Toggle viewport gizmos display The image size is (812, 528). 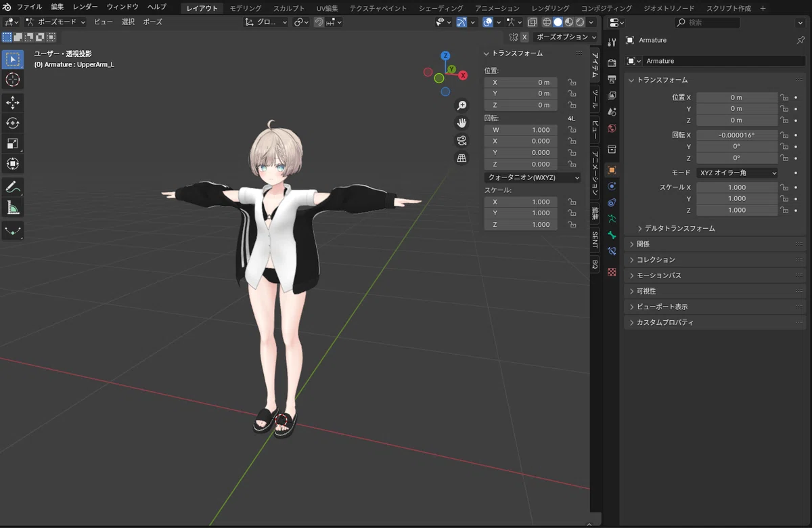461,22
